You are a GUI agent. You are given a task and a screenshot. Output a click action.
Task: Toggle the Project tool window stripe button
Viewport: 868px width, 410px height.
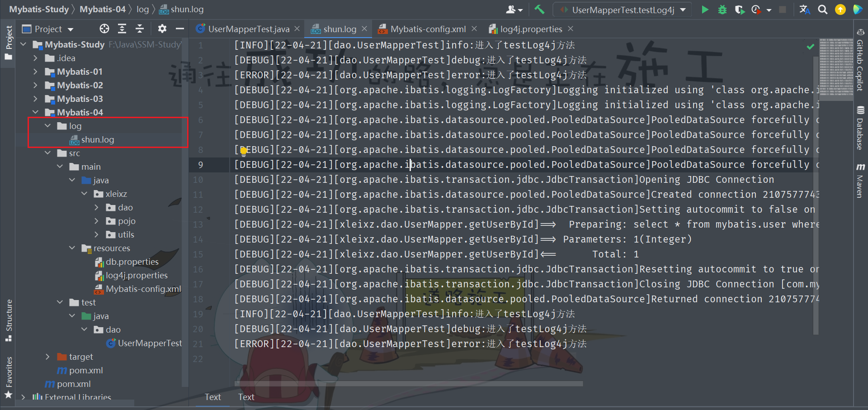click(x=8, y=43)
